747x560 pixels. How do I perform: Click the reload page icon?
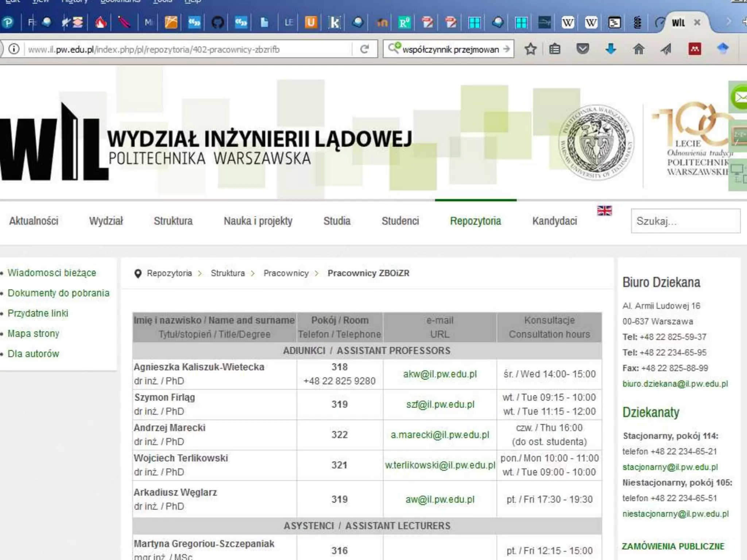364,49
